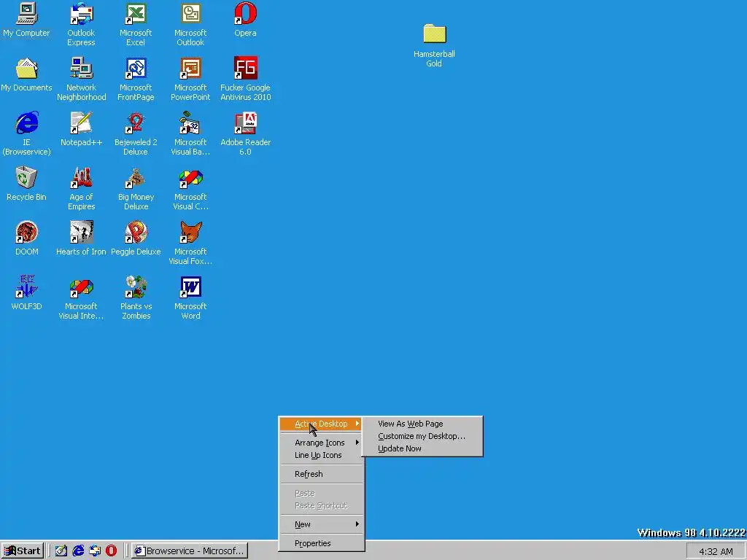Choose Customize my Desktop submenu item

[422, 436]
